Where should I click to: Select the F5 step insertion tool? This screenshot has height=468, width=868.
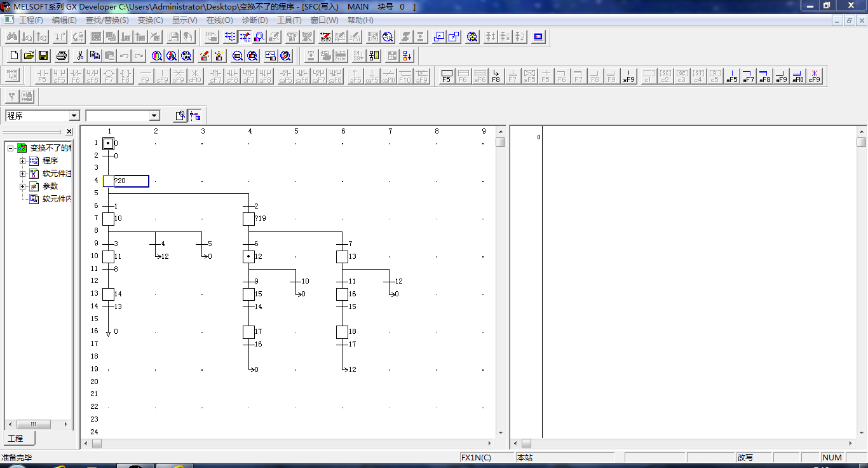447,76
